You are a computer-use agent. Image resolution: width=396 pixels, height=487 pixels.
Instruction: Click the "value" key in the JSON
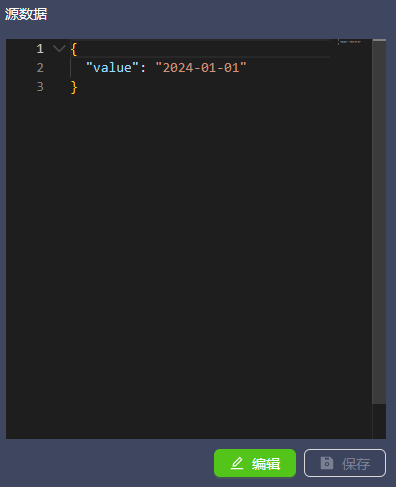pos(112,68)
